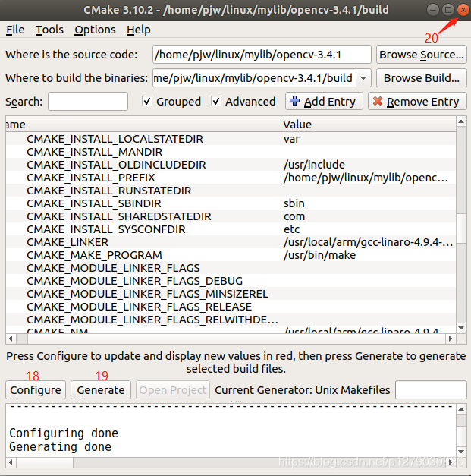Open the Tools menu
Screen dimensions: 471x476
[x=49, y=30]
